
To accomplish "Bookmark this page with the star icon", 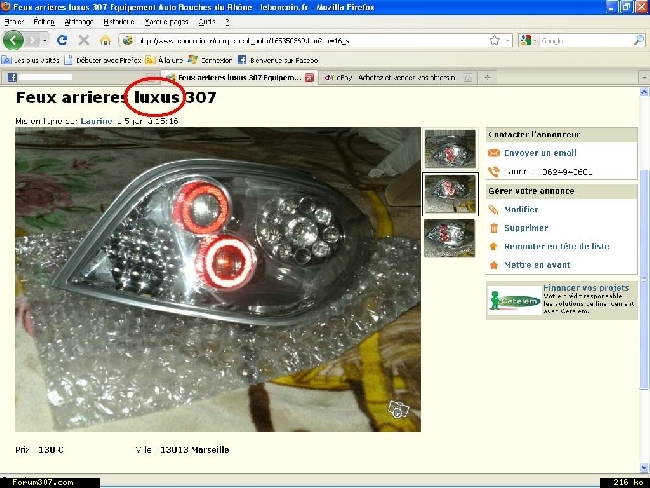I will tap(494, 41).
